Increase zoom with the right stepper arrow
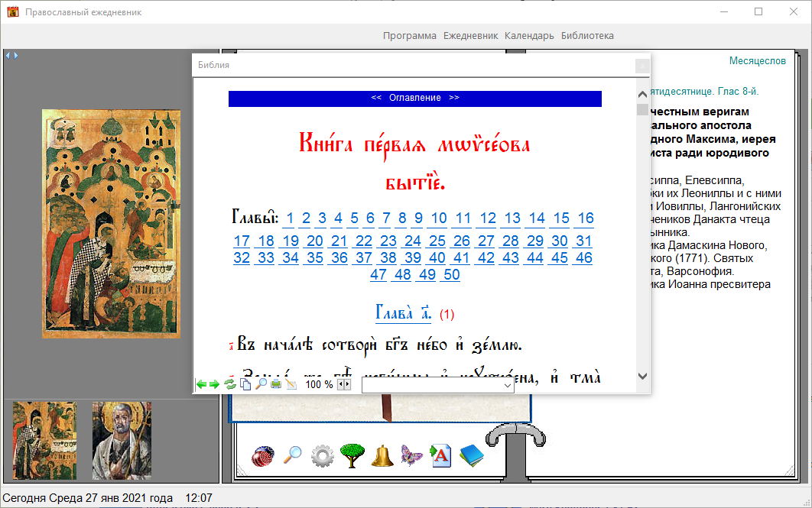 [x=347, y=384]
